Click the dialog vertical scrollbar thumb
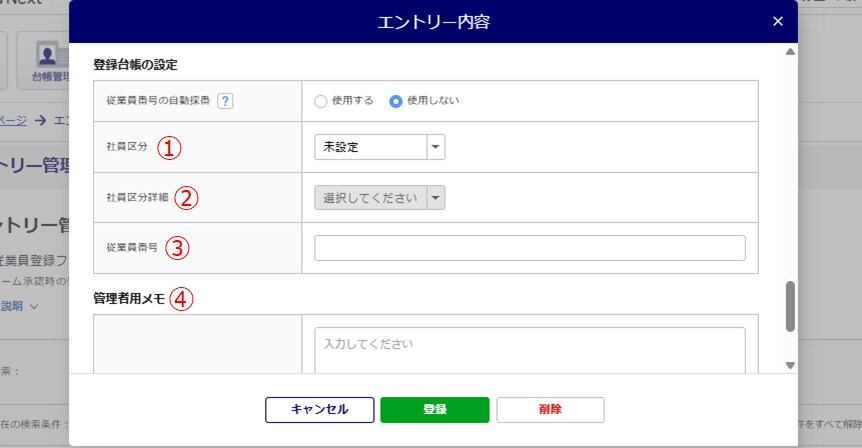Image resolution: width=862 pixels, height=448 pixels. pyautogui.click(x=790, y=307)
